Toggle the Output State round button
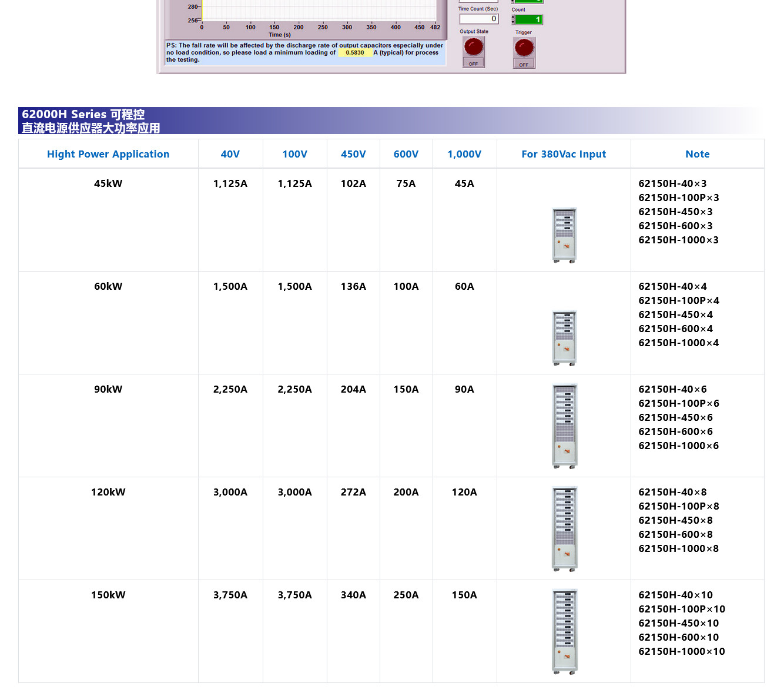The image size is (784, 693). tap(474, 46)
